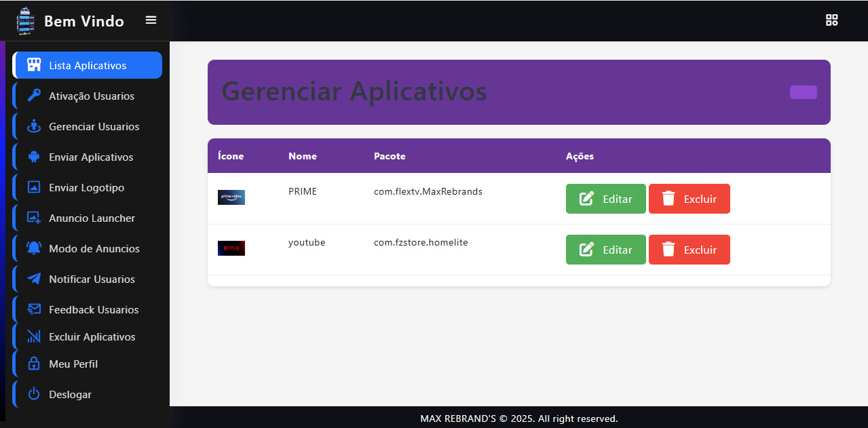
Task: Toggle the hamburger sidebar menu
Action: coord(151,20)
